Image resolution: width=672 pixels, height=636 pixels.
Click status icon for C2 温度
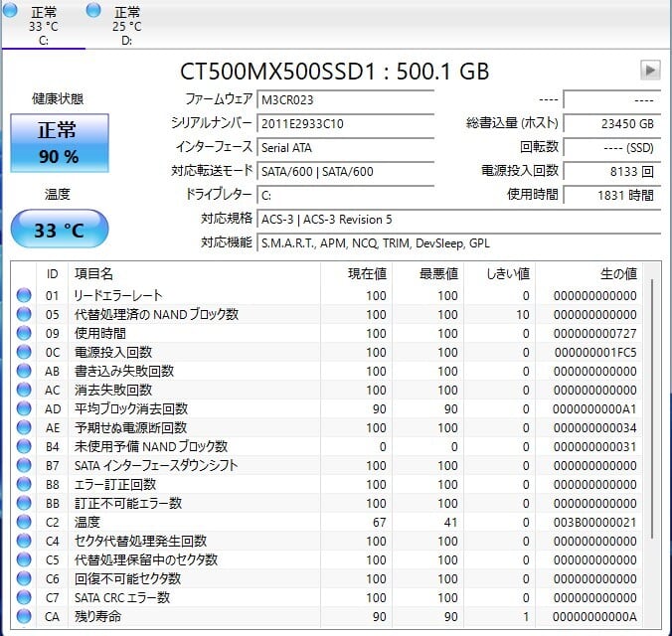[24, 522]
